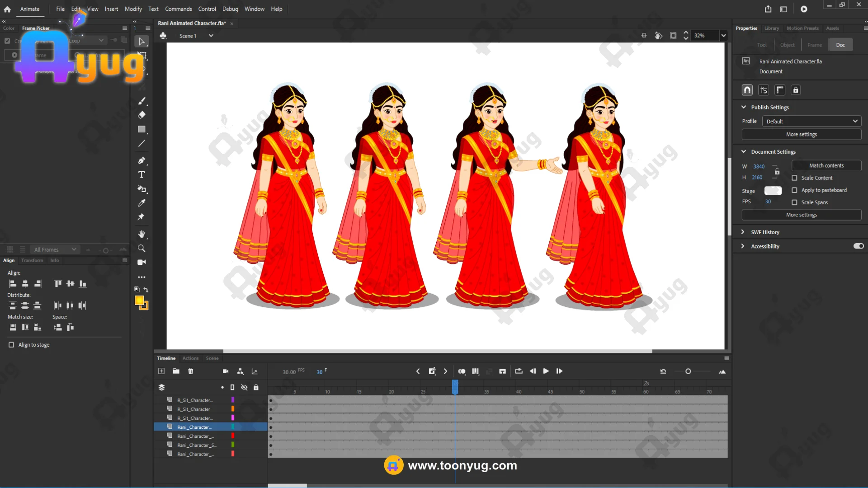Activate the Hand tool

[142, 234]
